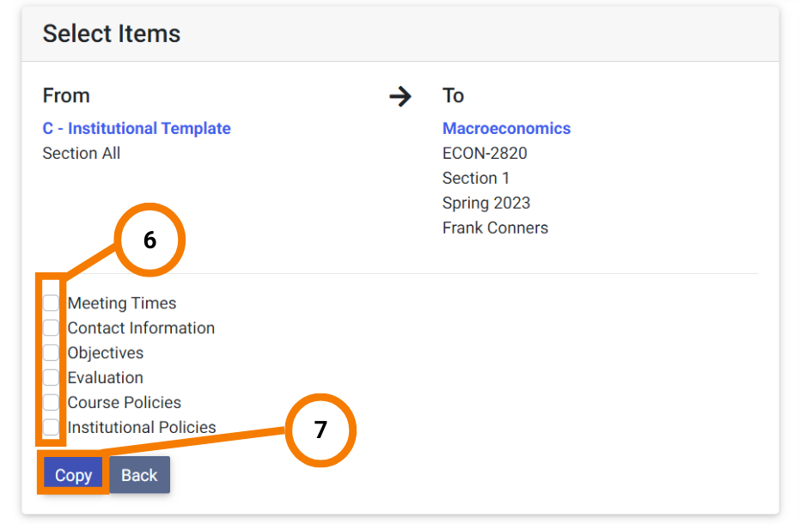Click the Select Items panel heading
Screen dimensions: 812x524
112,34
